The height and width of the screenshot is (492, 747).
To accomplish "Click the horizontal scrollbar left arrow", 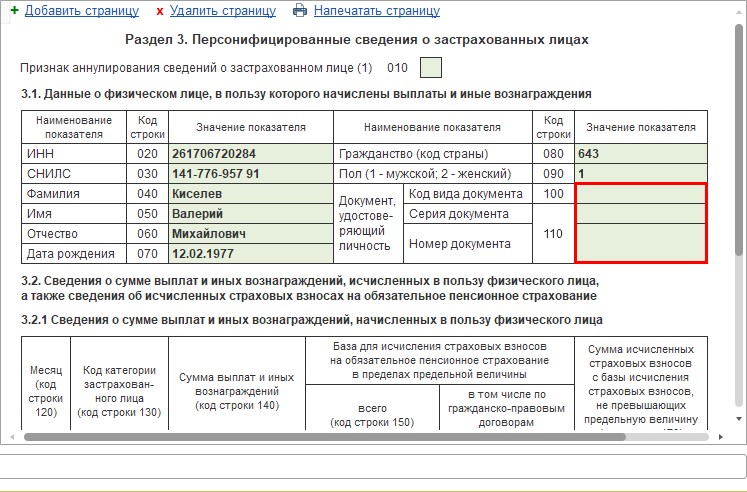I will pyautogui.click(x=12, y=437).
